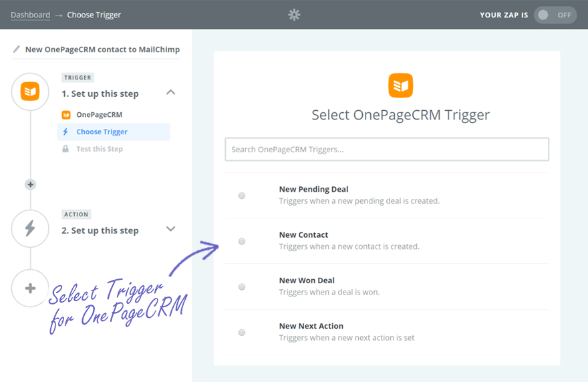Click the OnePageCRM trigger step circle icon
The width and height of the screenshot is (588, 382).
point(30,91)
